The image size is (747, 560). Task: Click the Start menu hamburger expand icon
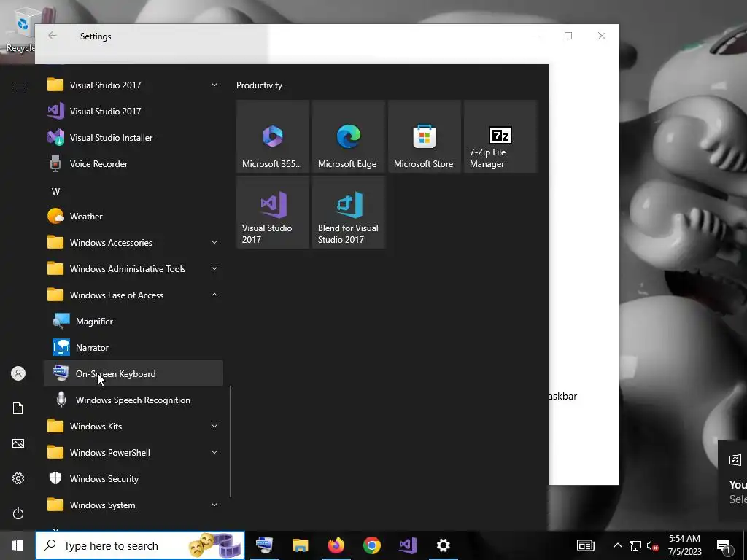[18, 85]
